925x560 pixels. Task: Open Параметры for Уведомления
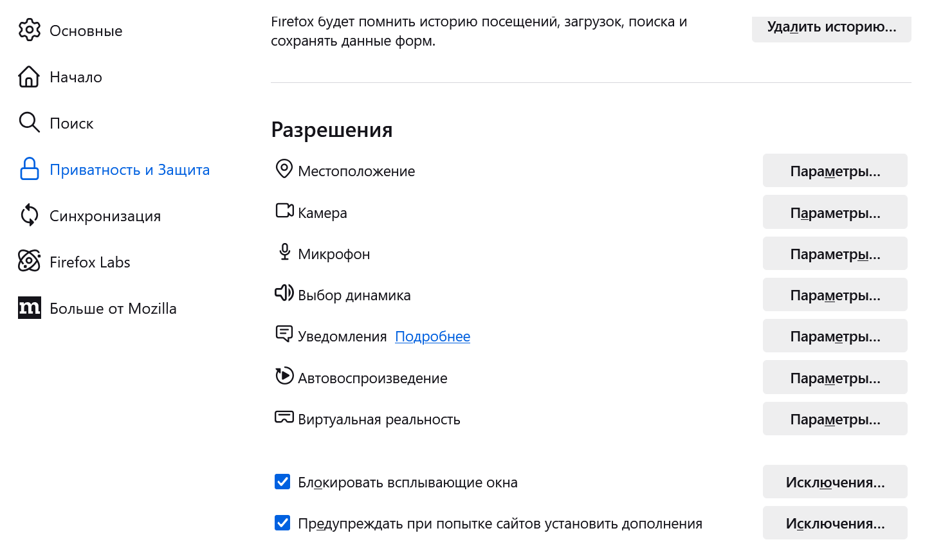tap(834, 336)
